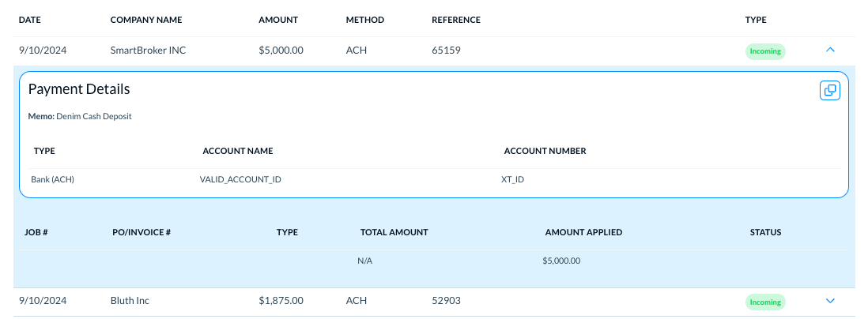This screenshot has height=319, width=868.
Task: Click the COMPANY NAME column header
Action: click(146, 20)
